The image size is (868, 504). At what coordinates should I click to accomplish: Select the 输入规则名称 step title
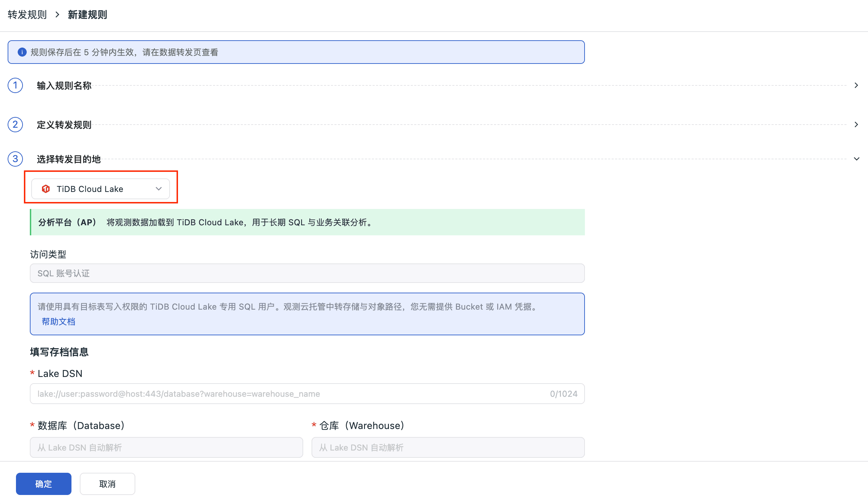coord(64,85)
